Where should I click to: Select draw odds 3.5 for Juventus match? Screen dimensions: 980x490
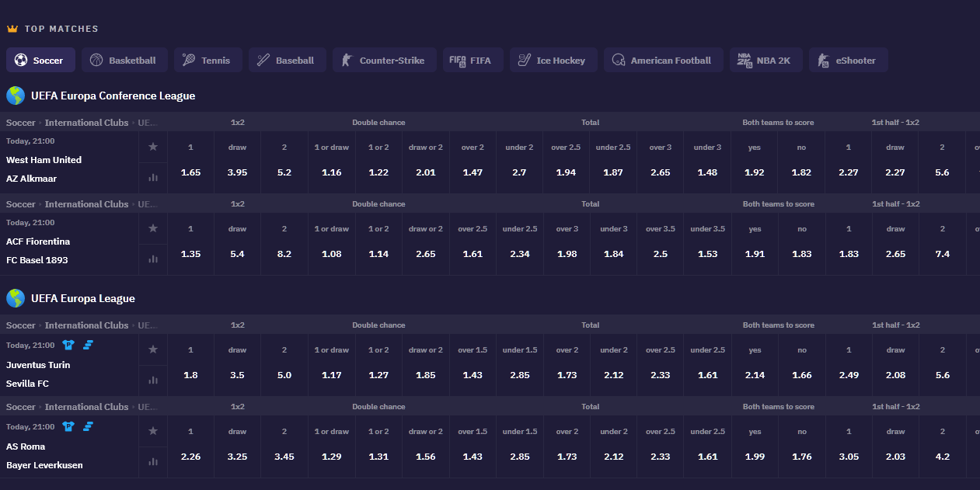[237, 375]
